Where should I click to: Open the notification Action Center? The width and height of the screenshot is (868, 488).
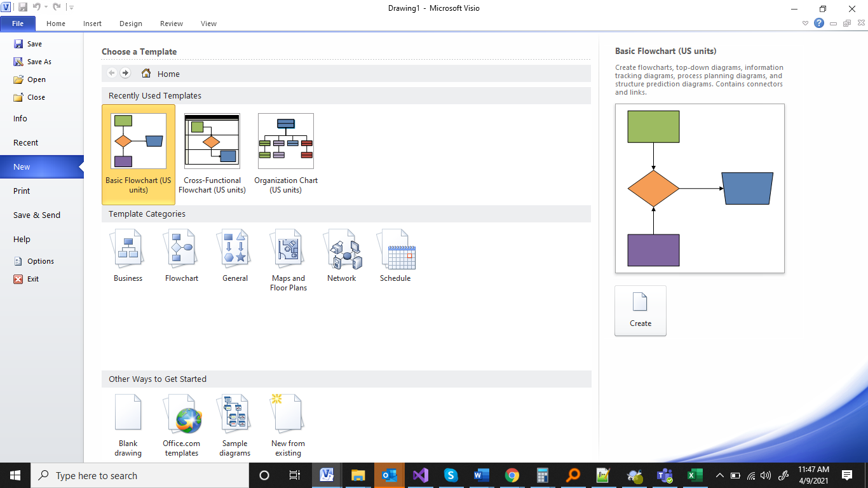coord(846,475)
